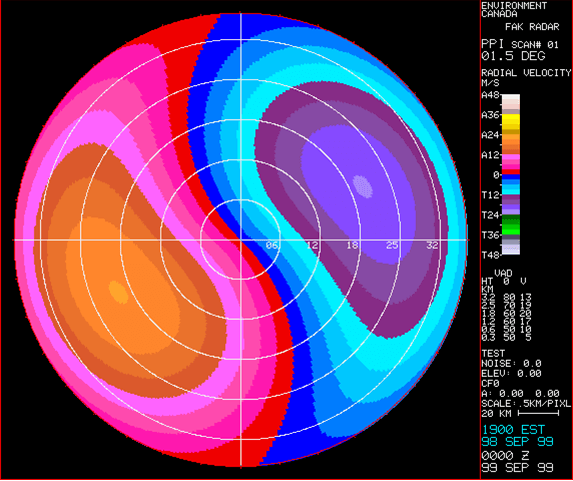Click the 25 range ring label
Screen dimensions: 573x481
[392, 245]
